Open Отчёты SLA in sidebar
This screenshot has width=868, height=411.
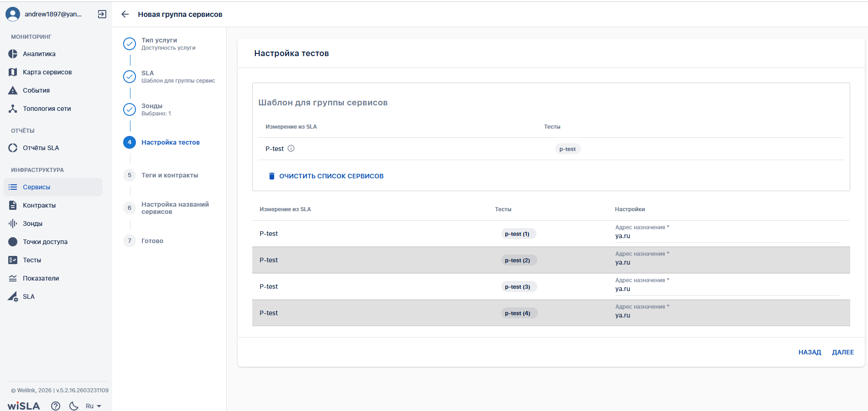53,148
